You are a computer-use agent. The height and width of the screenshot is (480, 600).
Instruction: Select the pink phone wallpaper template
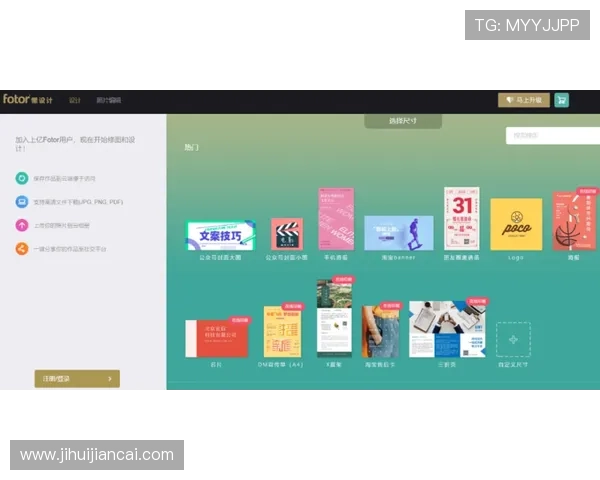[x=336, y=219]
